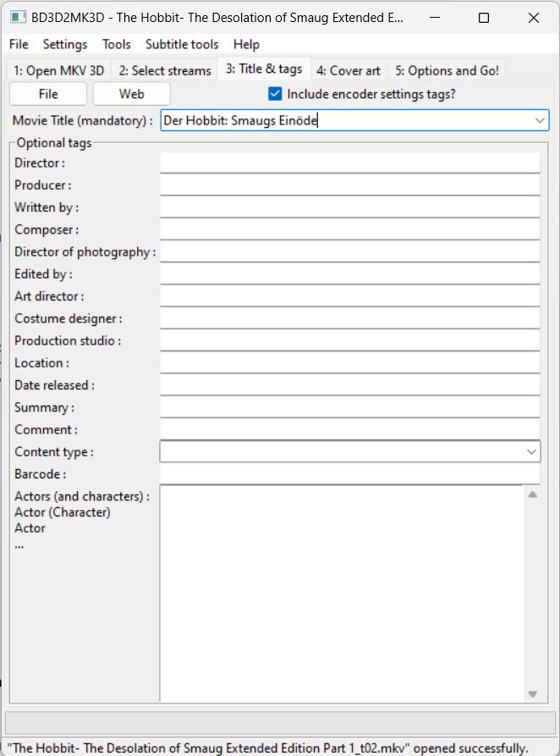This screenshot has width=560, height=756.
Task: Open the Tools menu
Action: pyautogui.click(x=117, y=44)
